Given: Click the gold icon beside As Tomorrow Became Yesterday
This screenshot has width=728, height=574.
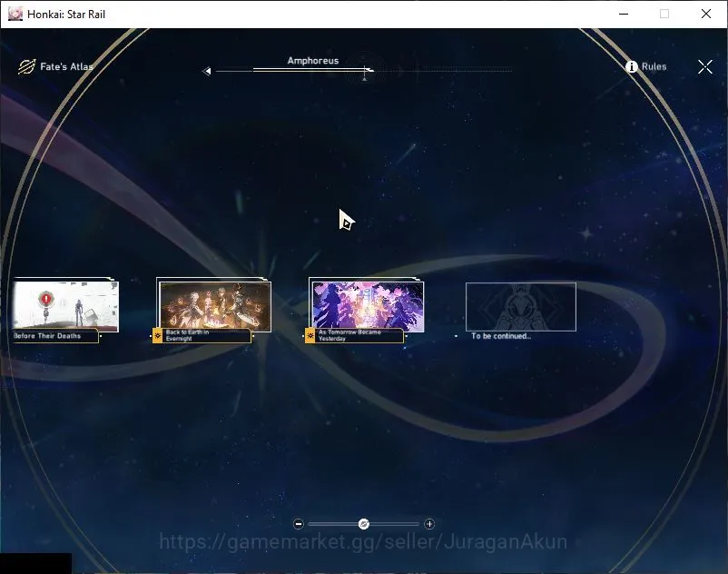Looking at the screenshot, I should [x=310, y=335].
